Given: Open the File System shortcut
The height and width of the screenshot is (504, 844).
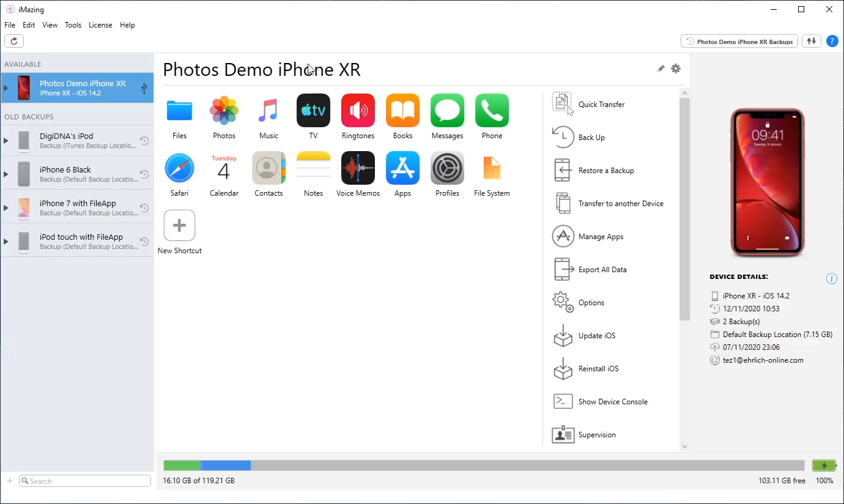Looking at the screenshot, I should coord(492,168).
